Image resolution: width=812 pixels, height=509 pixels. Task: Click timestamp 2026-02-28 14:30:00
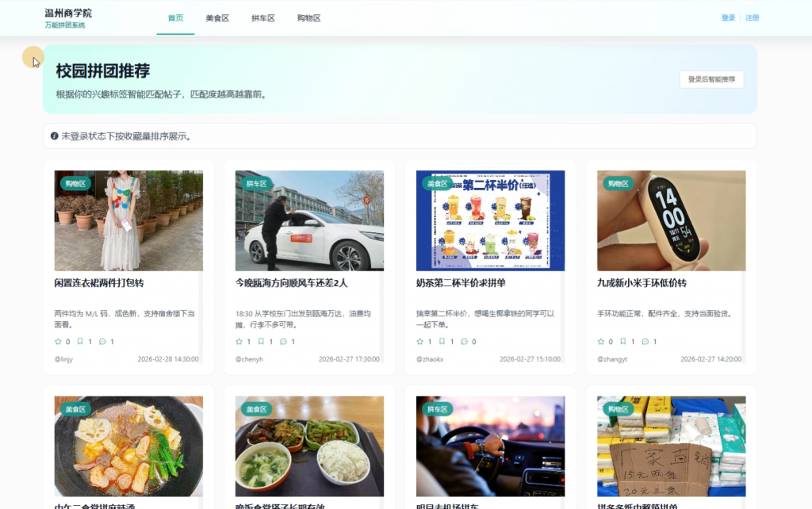(168, 359)
